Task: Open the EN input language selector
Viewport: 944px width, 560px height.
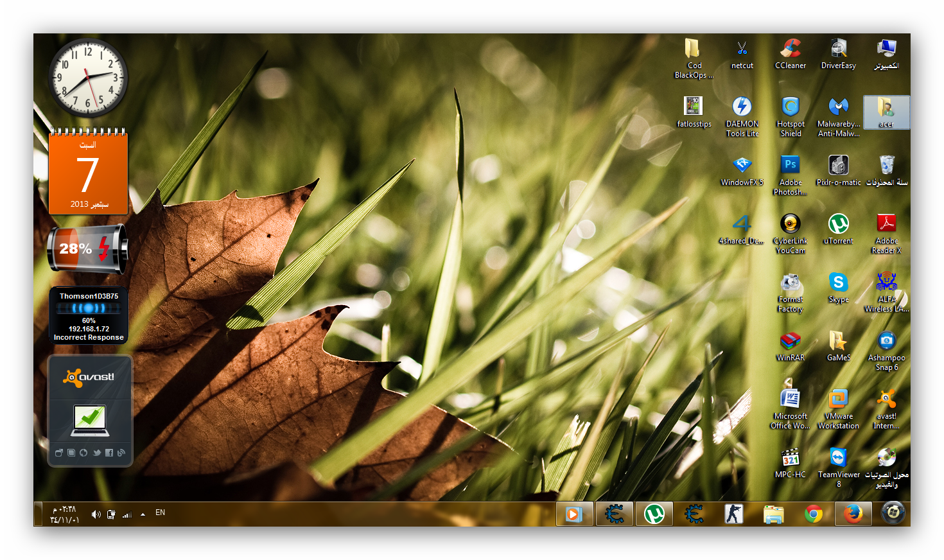Action: click(161, 512)
